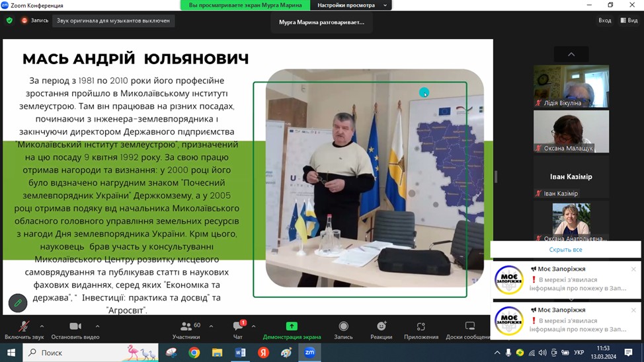Open Windows Start menu

click(11, 353)
